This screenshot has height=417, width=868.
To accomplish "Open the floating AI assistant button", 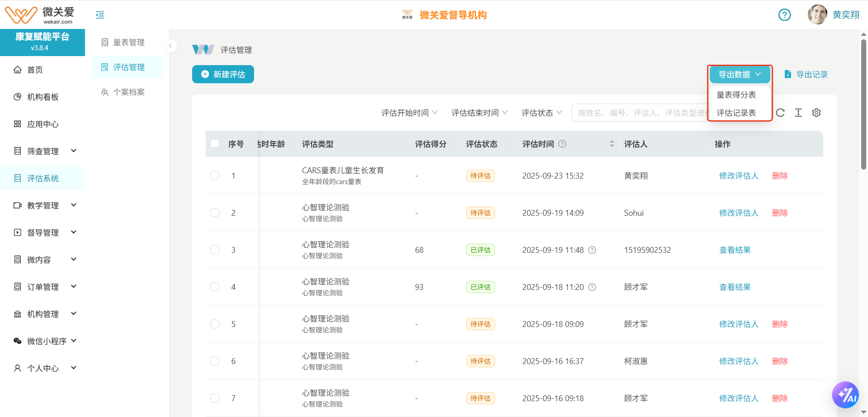I will coord(845,395).
